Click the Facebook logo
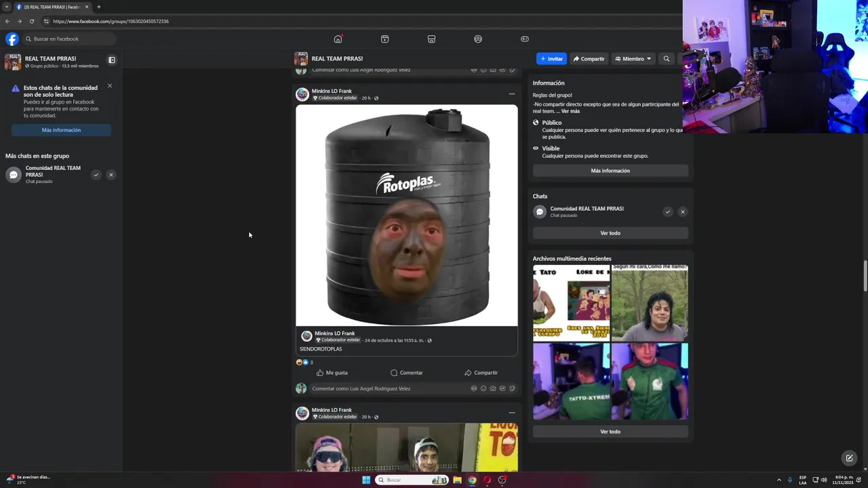The width and height of the screenshot is (868, 488). 12,39
